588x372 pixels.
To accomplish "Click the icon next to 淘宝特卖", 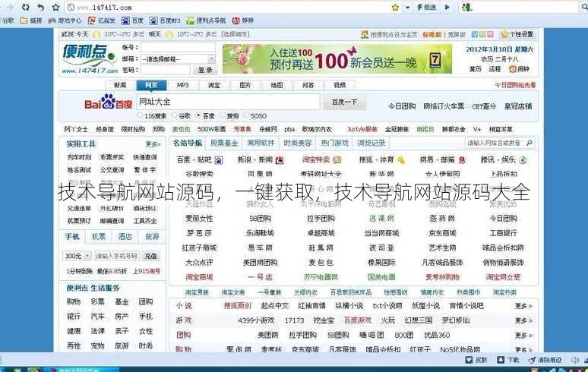I will [x=337, y=160].
